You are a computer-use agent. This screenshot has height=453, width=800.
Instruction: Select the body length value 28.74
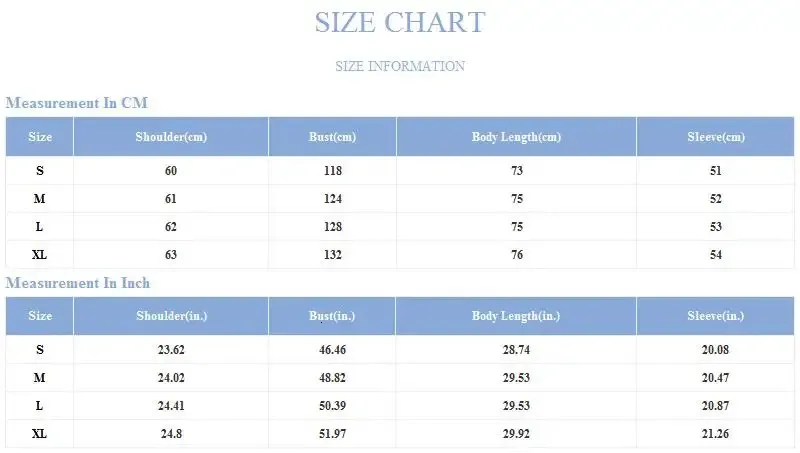(516, 350)
